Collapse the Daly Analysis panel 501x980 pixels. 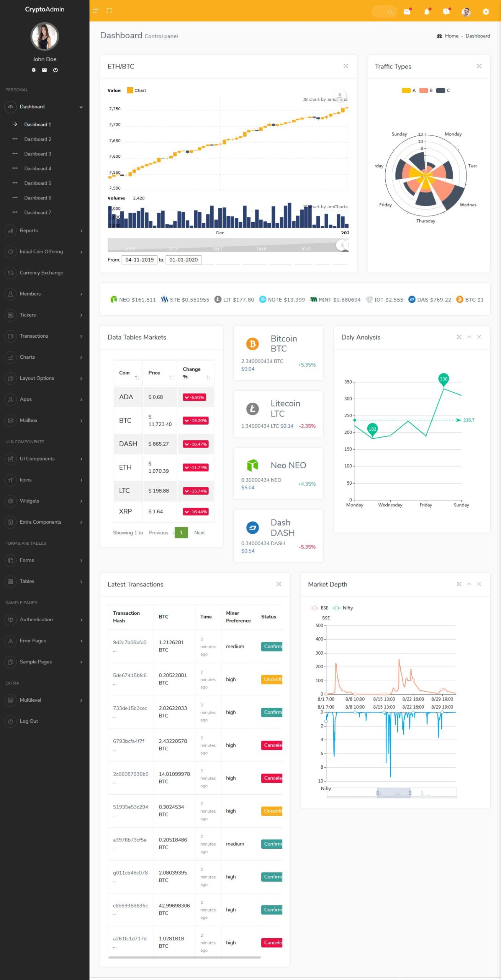point(469,337)
